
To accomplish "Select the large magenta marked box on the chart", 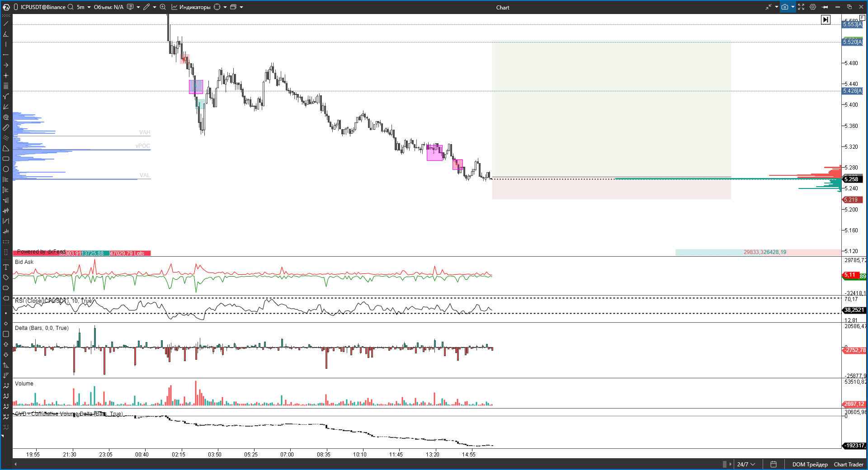I will (x=434, y=153).
